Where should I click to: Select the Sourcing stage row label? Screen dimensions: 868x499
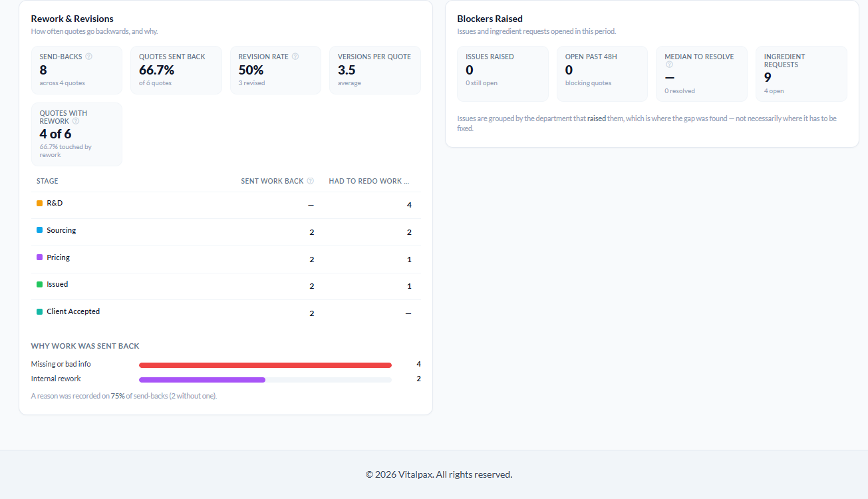61,230
